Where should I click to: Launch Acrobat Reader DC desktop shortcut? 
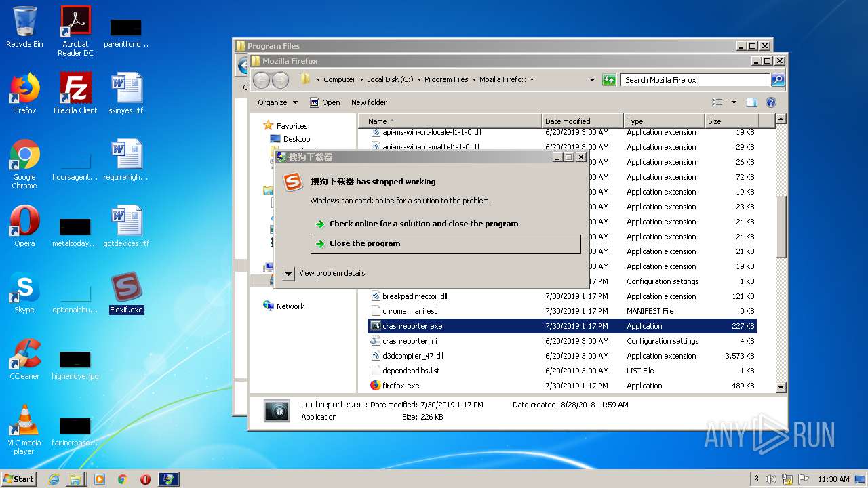click(75, 31)
